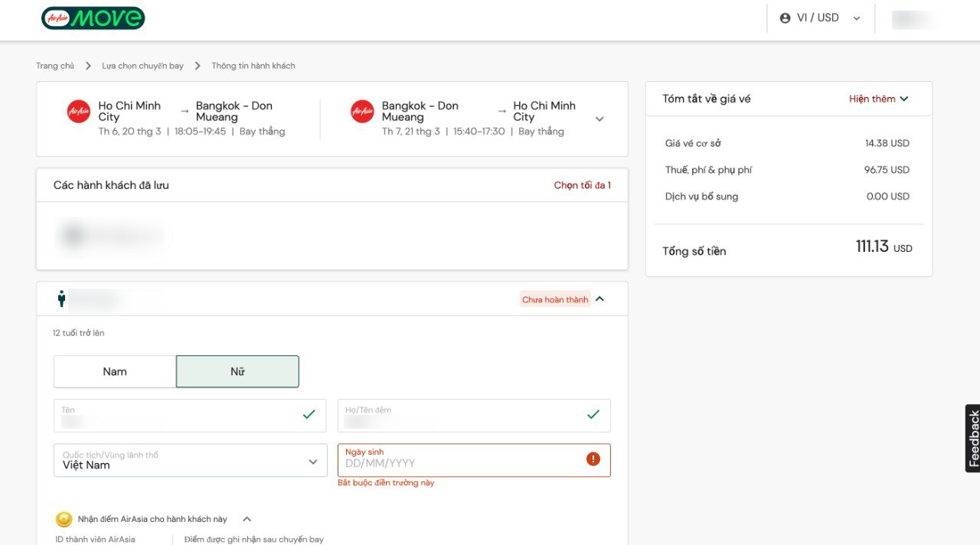Viewport: 980px width, 545px height.
Task: Click the green checkmark in the Tên field
Action: [308, 415]
